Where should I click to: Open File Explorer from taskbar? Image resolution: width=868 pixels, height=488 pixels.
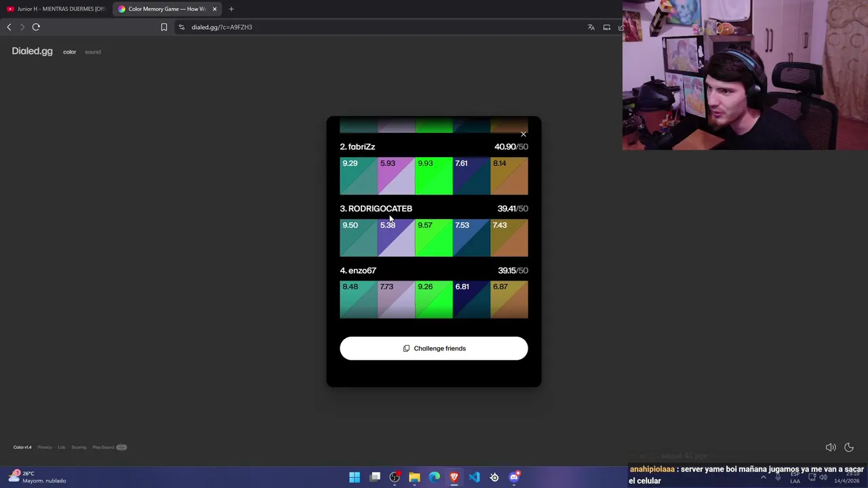point(414,477)
